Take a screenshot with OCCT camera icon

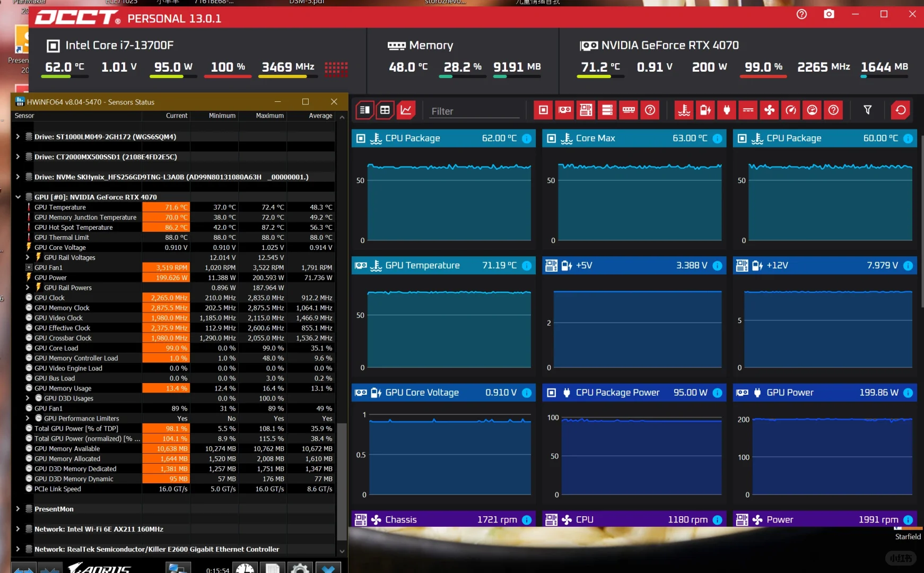829,14
